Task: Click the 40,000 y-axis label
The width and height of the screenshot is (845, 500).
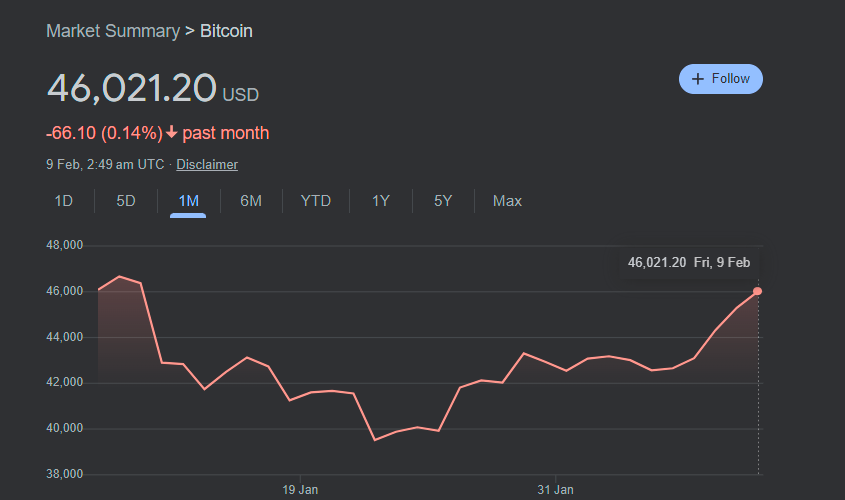Action: 65,428
